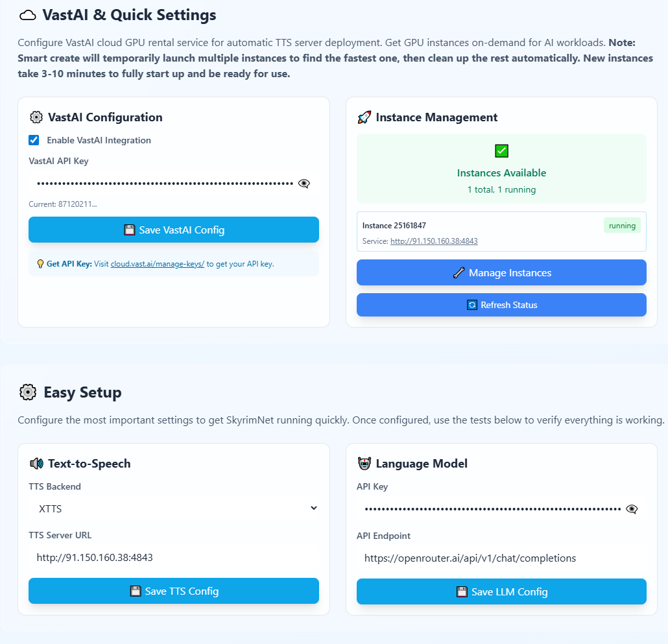Click the green checkmark Instances Available icon
668x644 pixels.
(x=501, y=151)
